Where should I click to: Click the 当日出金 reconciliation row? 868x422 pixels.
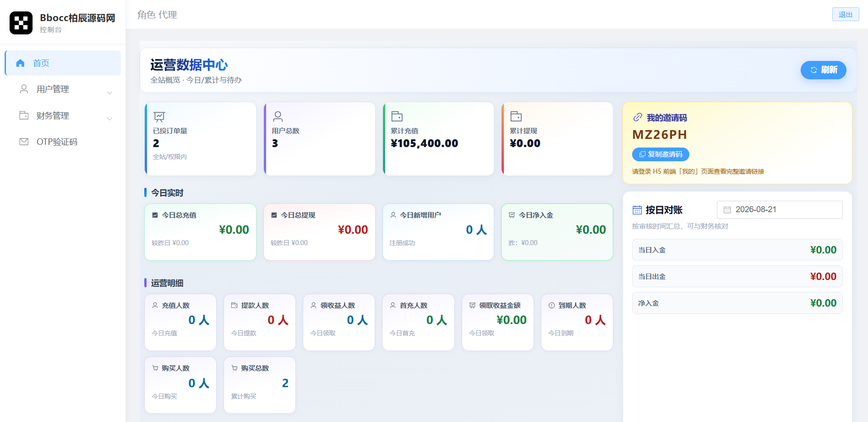737,276
